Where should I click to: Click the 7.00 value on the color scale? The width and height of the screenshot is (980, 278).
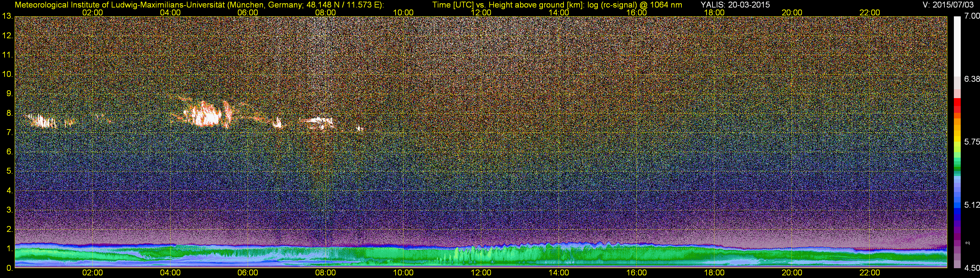click(972, 16)
